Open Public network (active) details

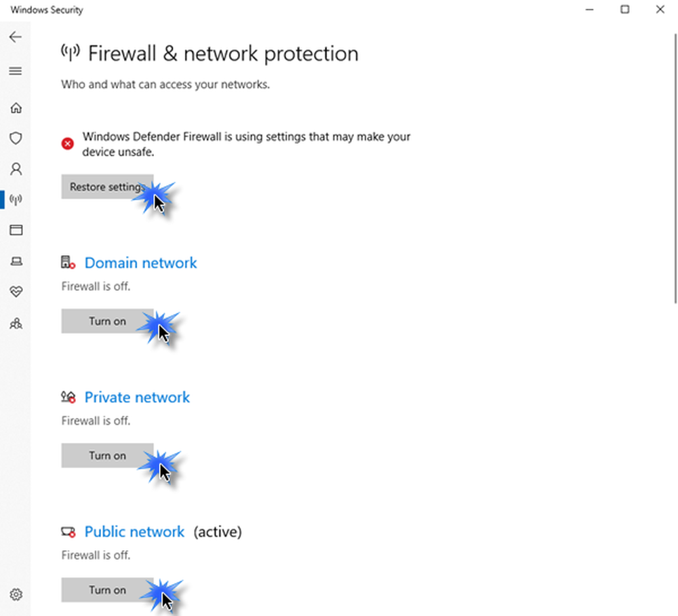click(134, 532)
